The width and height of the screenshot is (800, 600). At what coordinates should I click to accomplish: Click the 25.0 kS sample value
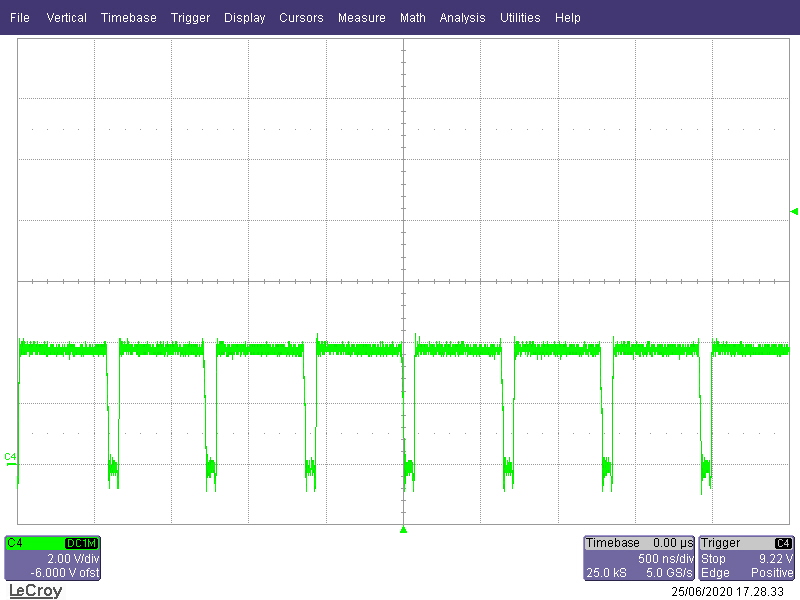click(x=606, y=572)
